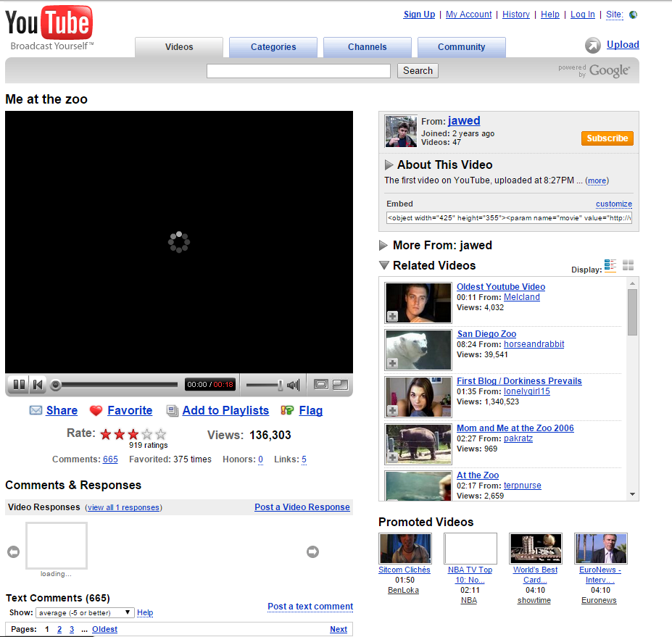Image resolution: width=672 pixels, height=637 pixels.
Task: Open Help link next to comment filter
Action: click(x=145, y=612)
